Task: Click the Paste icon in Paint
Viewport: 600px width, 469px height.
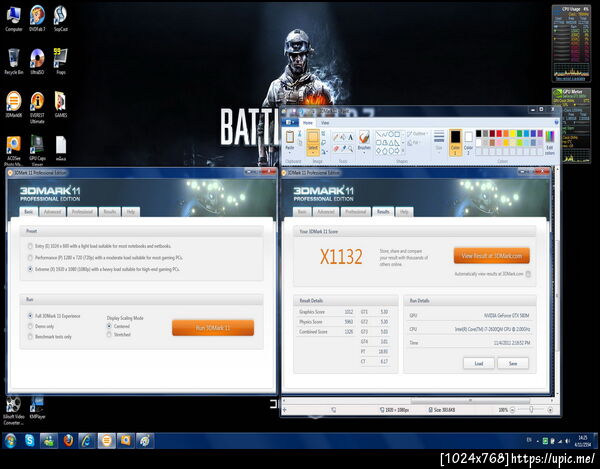Action: pyautogui.click(x=290, y=137)
